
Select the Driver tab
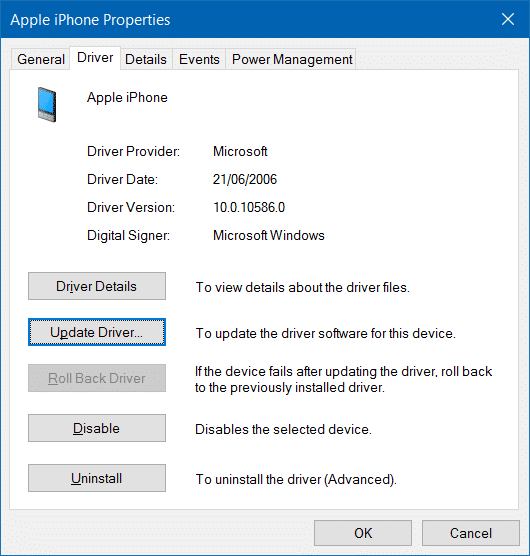[95, 58]
